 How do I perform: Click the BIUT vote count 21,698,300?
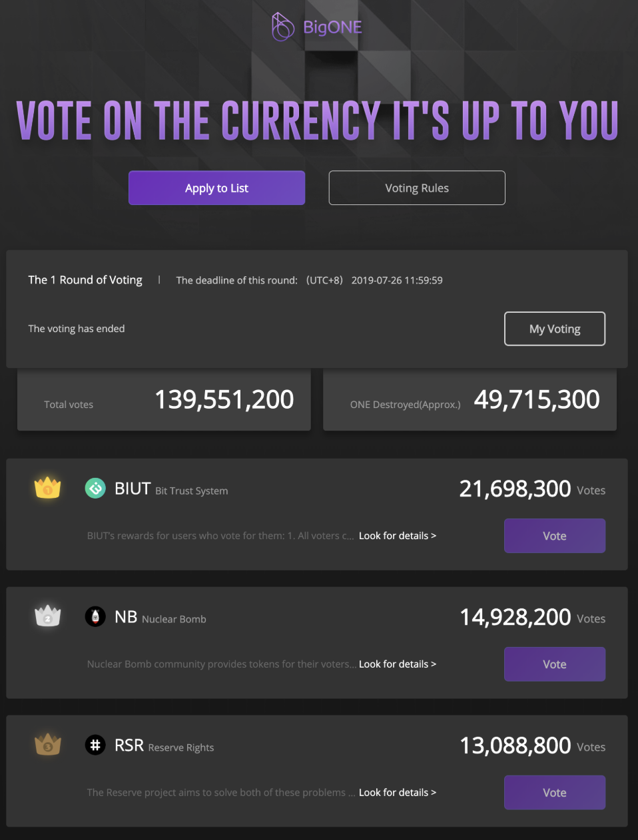(515, 489)
